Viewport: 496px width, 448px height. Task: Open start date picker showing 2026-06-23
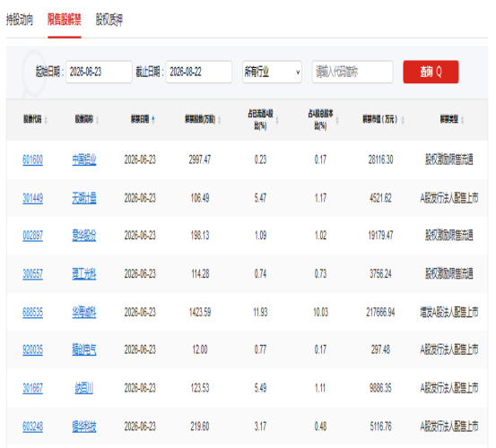pos(99,72)
